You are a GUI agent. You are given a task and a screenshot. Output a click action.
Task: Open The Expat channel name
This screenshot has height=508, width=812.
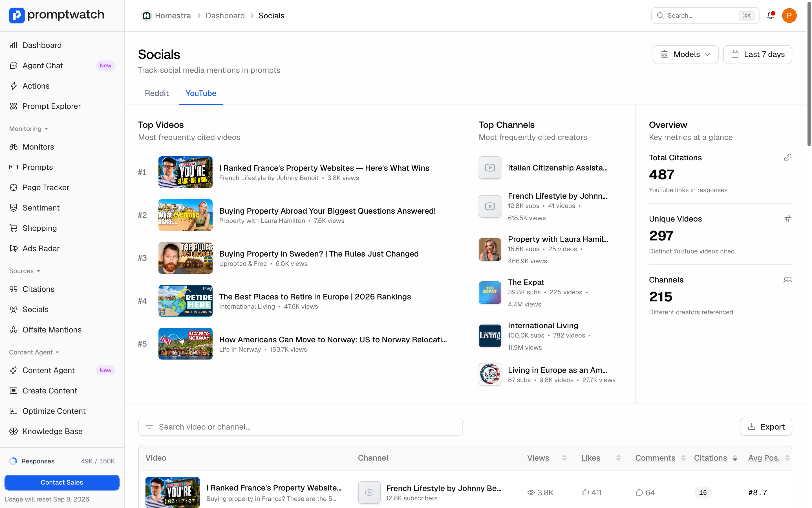click(x=526, y=282)
